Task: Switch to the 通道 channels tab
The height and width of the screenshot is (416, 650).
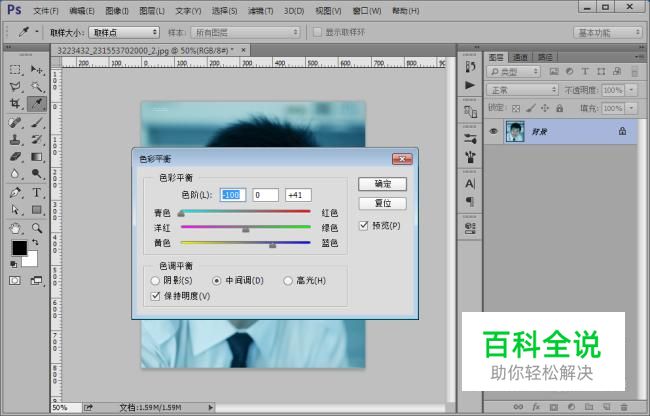Action: [x=520, y=57]
